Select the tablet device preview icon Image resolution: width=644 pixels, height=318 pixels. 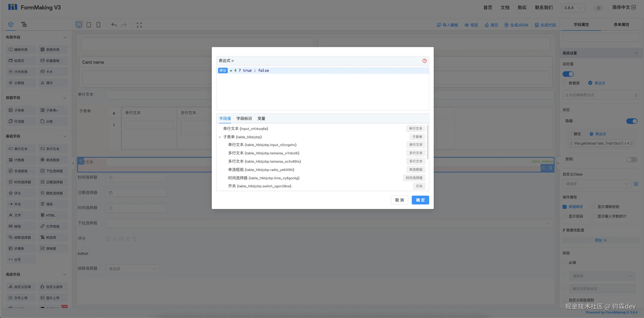pos(89,25)
